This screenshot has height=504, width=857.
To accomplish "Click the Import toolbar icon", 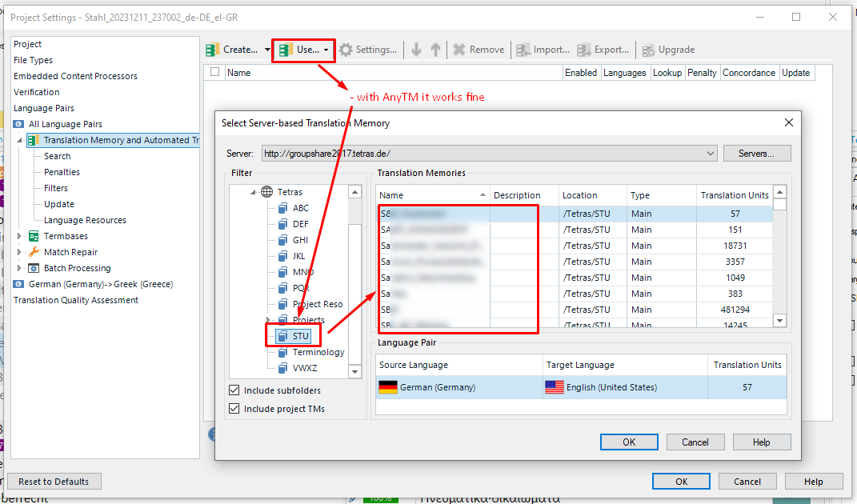I will 524,49.
